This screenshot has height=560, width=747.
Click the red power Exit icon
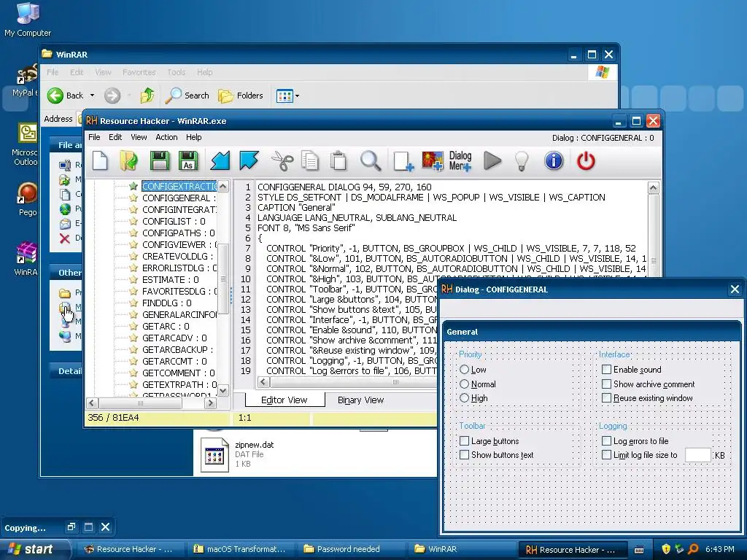tap(586, 160)
